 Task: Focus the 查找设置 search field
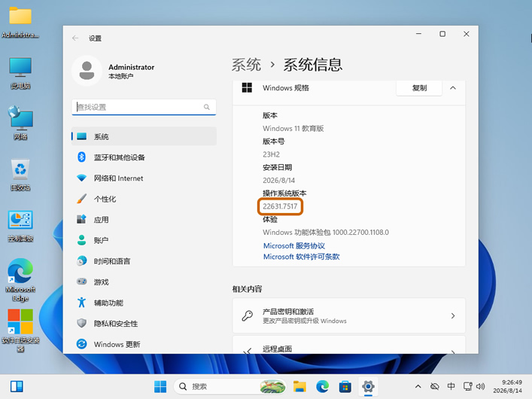coord(144,108)
